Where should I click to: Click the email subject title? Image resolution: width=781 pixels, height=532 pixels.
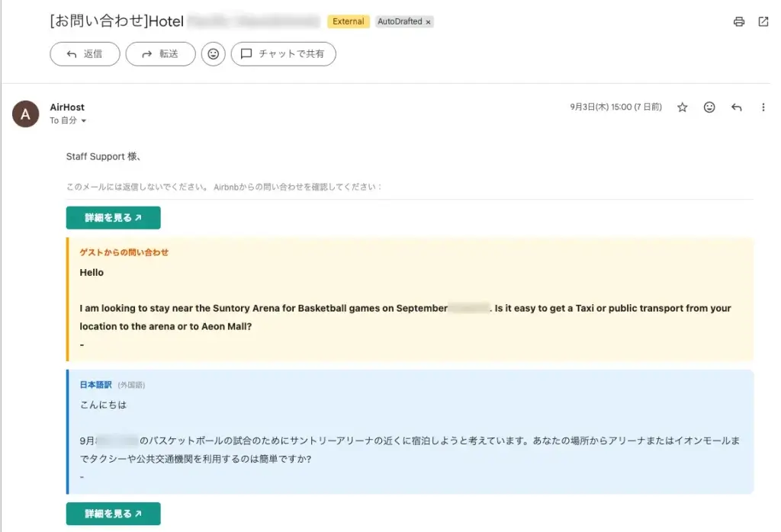coord(185,21)
